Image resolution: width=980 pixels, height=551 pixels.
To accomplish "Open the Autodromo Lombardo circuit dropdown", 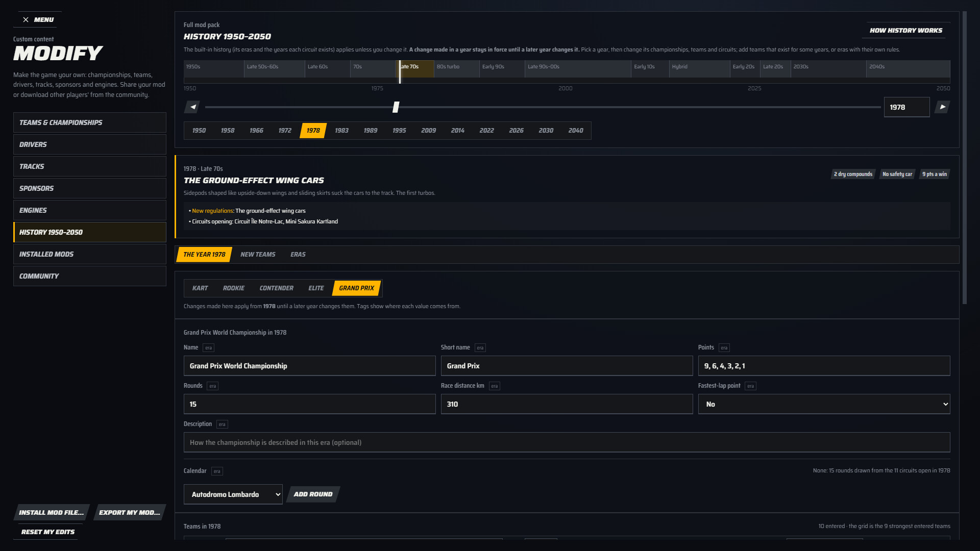I will tap(233, 494).
